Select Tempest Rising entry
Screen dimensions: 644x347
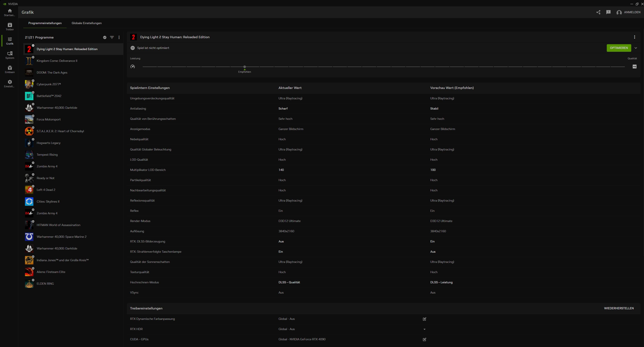pos(73,155)
